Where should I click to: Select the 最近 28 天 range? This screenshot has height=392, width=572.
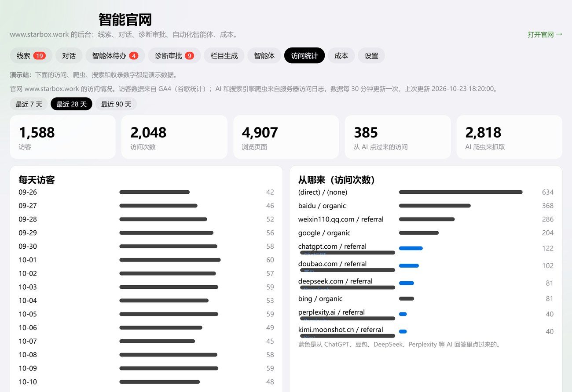(x=71, y=104)
